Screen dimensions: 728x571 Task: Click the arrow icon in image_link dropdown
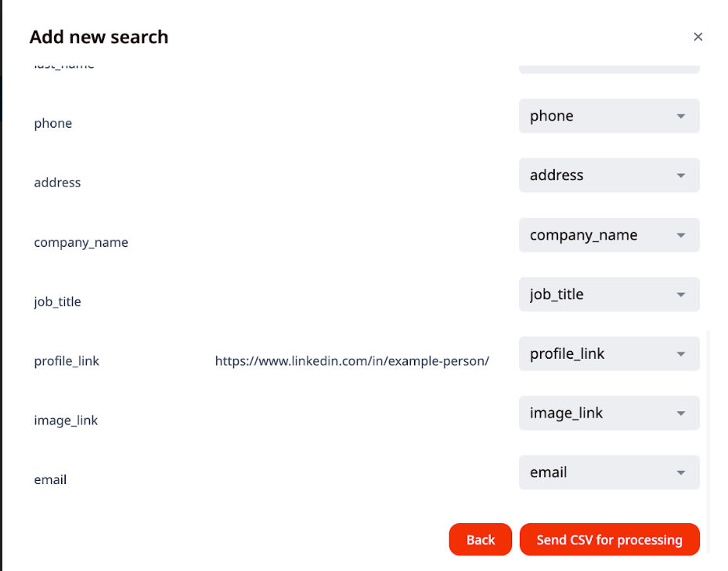[x=681, y=414]
